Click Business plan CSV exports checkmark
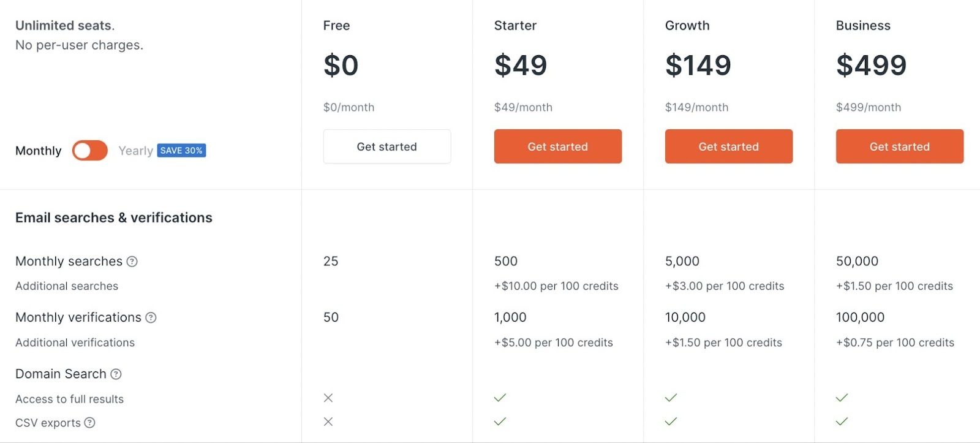980x443 pixels. click(x=842, y=422)
